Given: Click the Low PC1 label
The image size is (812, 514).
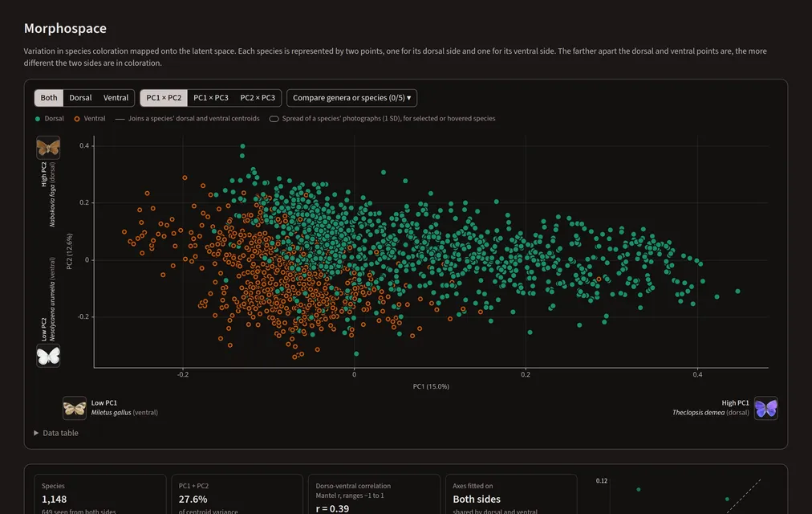Looking at the screenshot, I should pos(104,403).
